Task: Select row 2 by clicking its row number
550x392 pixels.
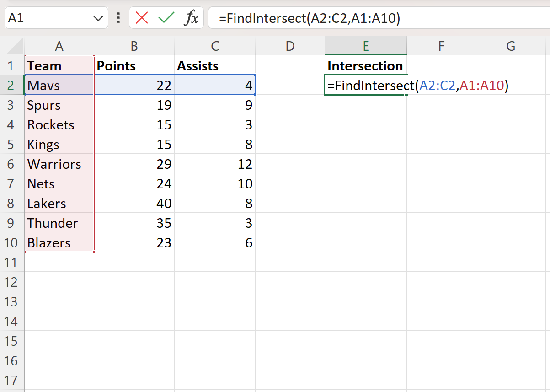Action: (12, 85)
